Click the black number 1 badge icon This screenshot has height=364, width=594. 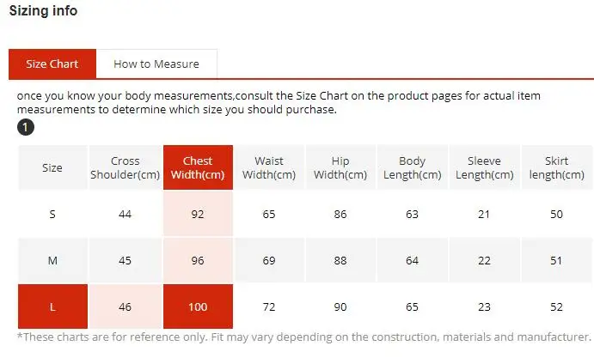[26, 127]
